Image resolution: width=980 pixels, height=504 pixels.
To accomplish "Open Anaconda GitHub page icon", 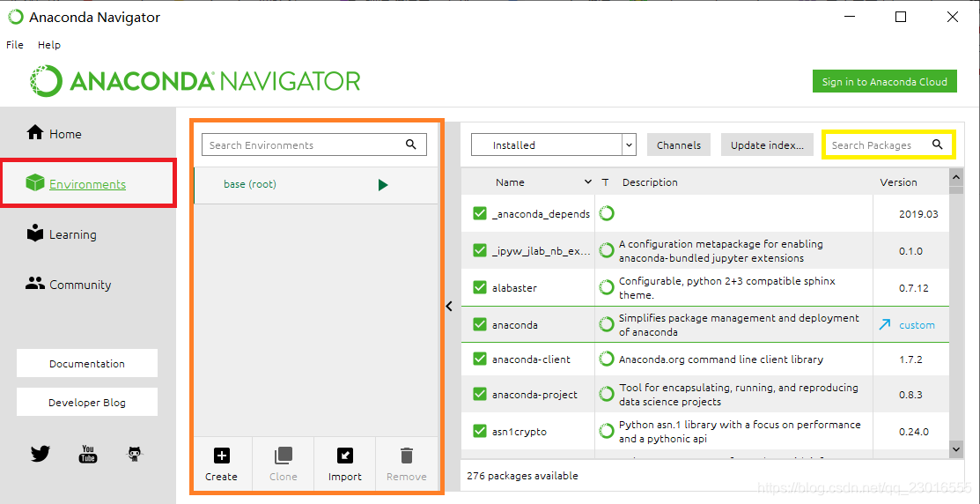I will click(x=135, y=454).
